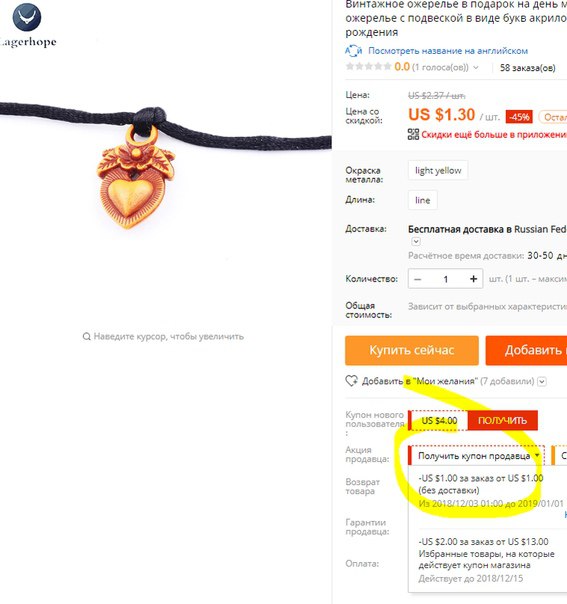This screenshot has height=604, width=567.
Task: Click the heart icon to add to wishlist
Action: coord(351,381)
